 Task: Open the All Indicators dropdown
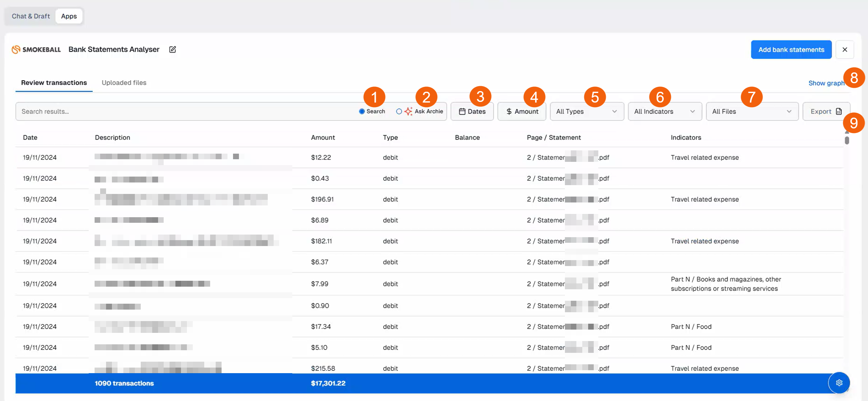[x=665, y=111]
